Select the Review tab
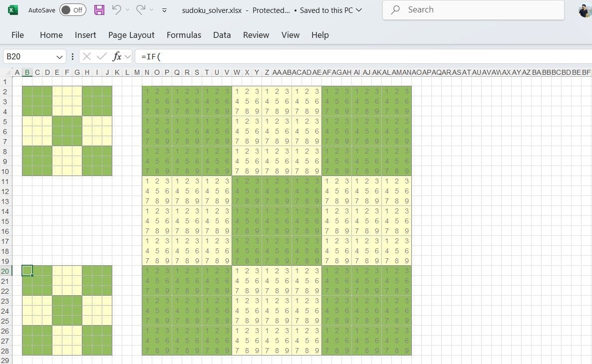Screen dimensions: 592x364 [256, 35]
